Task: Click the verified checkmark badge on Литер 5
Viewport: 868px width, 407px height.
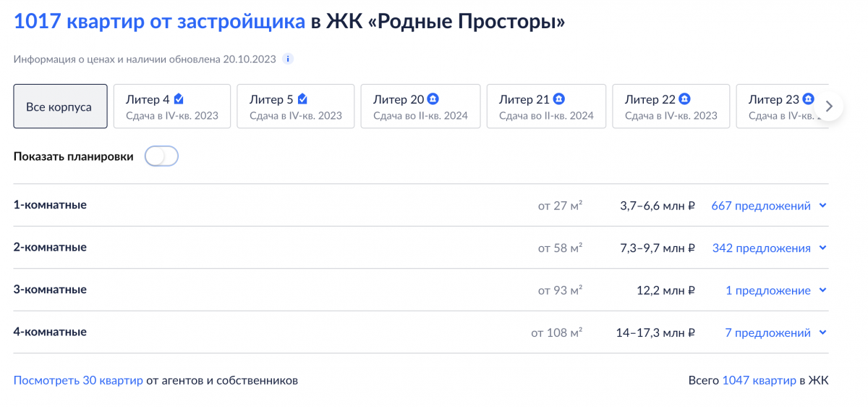Action: pos(302,99)
